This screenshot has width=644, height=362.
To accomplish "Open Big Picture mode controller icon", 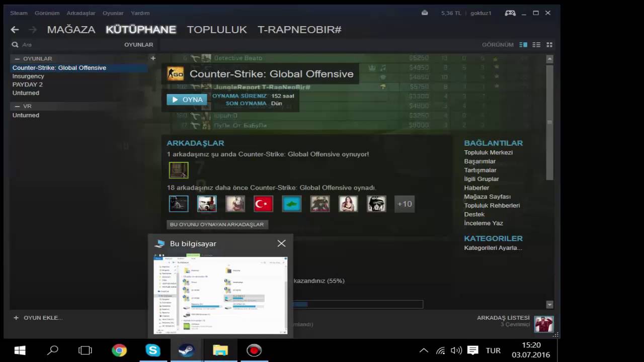I will pyautogui.click(x=510, y=13).
